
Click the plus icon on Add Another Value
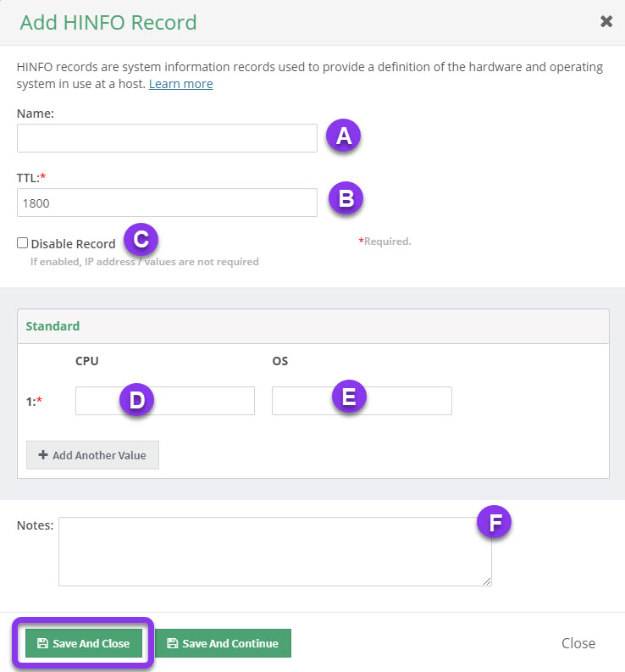pyautogui.click(x=43, y=455)
